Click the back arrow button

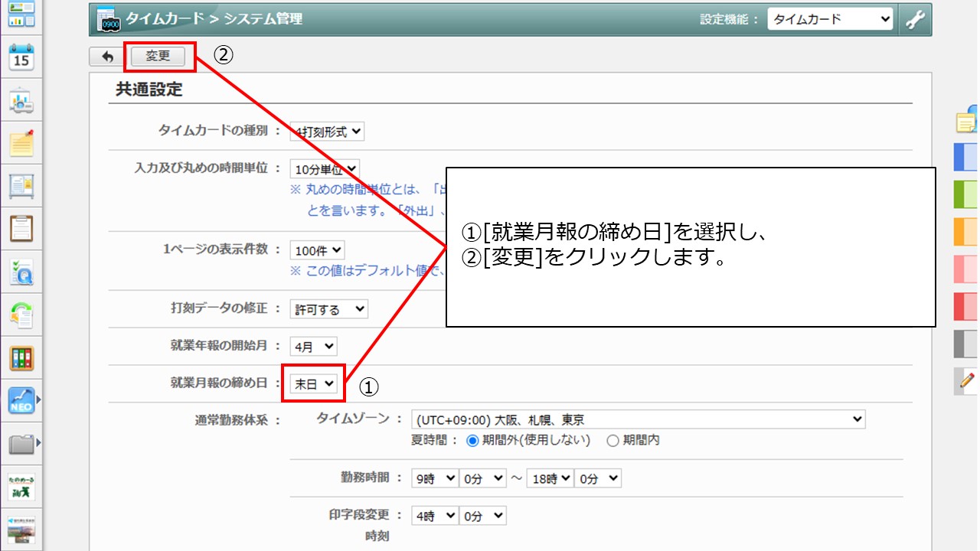coord(107,57)
